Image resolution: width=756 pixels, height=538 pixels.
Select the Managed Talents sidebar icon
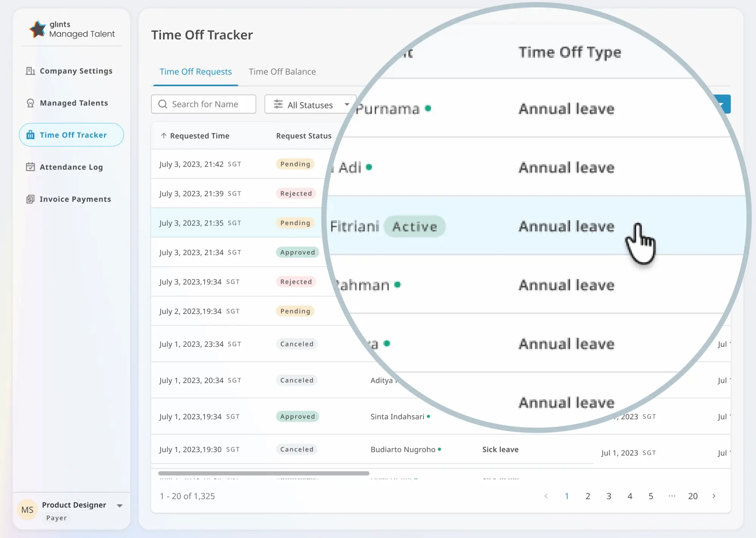click(x=30, y=103)
